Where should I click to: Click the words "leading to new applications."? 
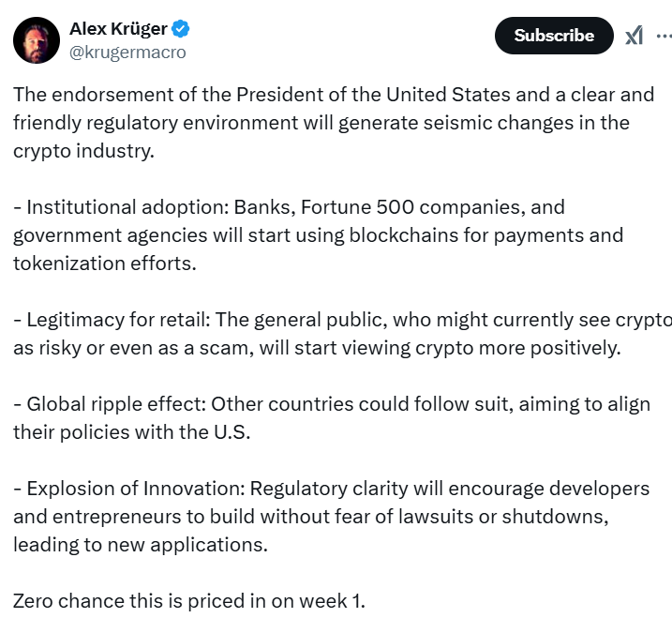coord(141,545)
